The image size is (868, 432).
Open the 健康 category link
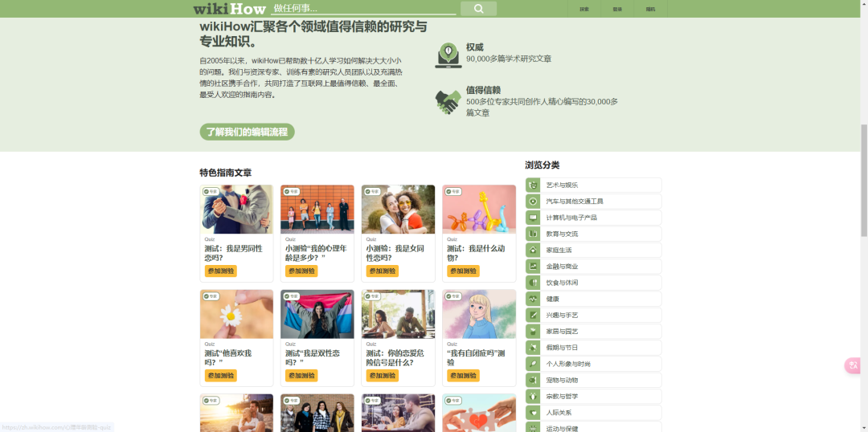(593, 299)
